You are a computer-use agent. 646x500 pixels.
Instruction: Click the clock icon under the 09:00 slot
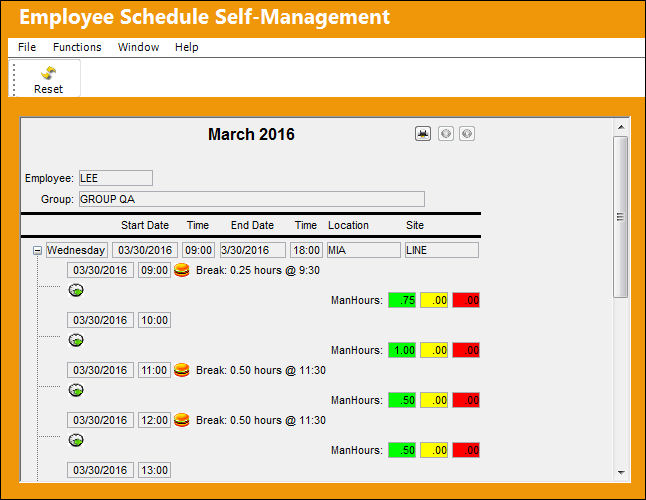(x=76, y=290)
